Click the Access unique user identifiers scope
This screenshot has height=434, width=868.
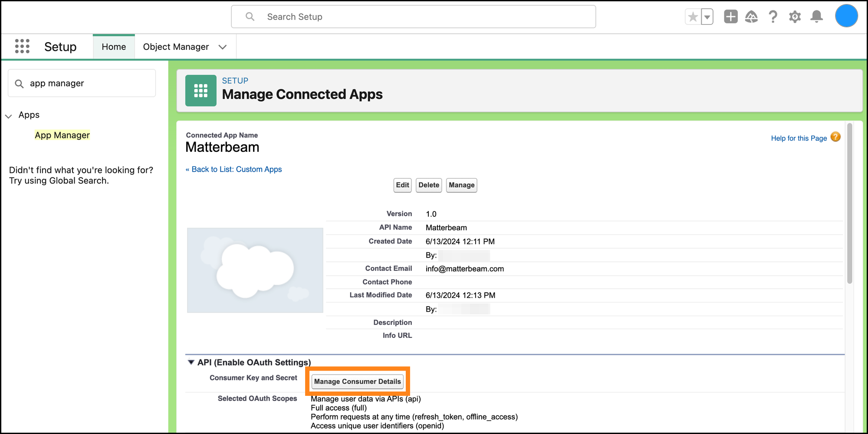click(377, 426)
